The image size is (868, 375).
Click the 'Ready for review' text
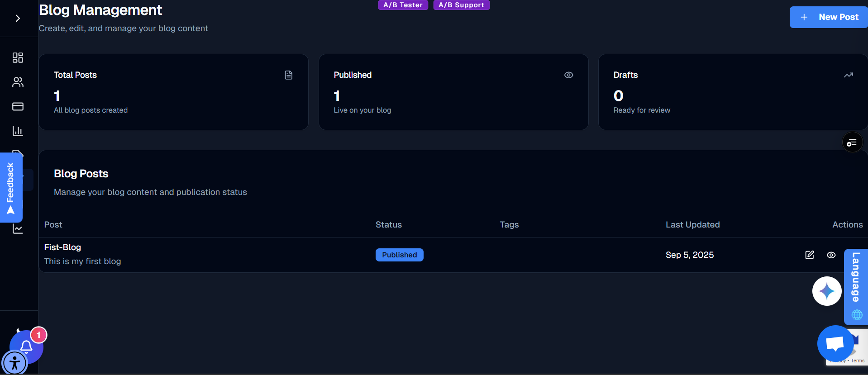(642, 110)
